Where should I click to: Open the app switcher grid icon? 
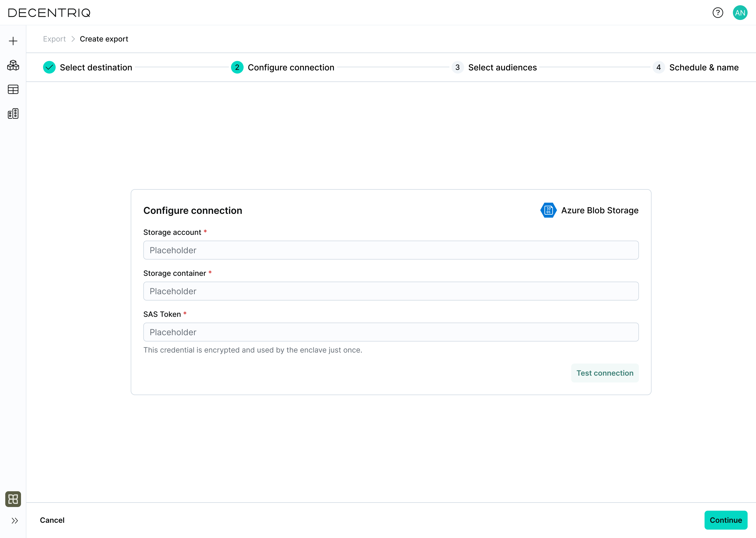[13, 499]
